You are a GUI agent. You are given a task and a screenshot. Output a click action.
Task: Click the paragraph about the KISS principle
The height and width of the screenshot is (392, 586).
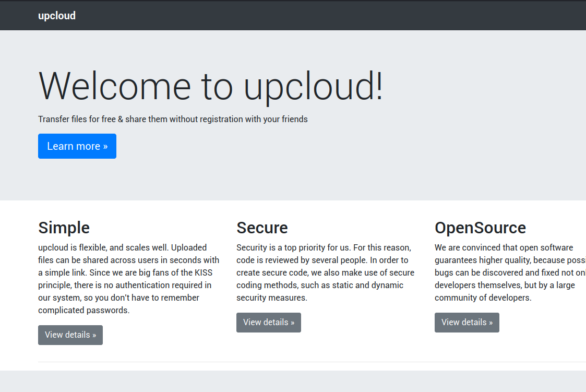pos(129,279)
